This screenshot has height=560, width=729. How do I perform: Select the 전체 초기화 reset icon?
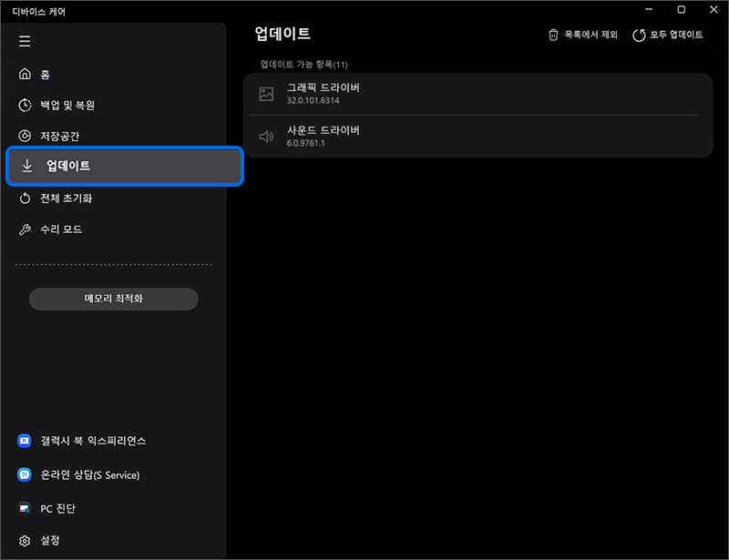click(25, 199)
